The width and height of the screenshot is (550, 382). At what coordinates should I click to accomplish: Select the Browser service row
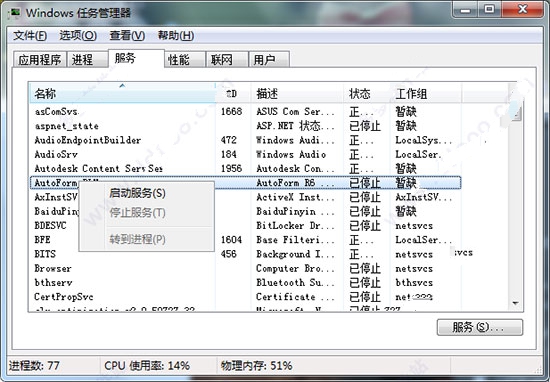point(245,268)
